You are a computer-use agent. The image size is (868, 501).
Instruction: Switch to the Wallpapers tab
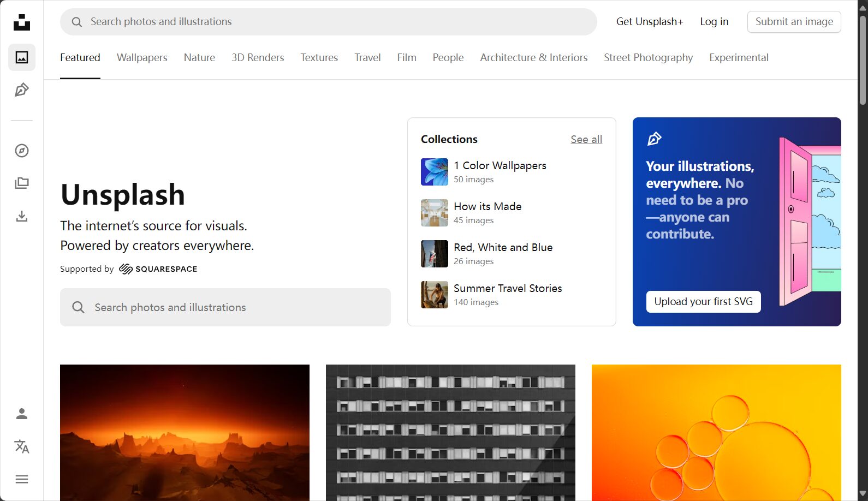point(142,57)
